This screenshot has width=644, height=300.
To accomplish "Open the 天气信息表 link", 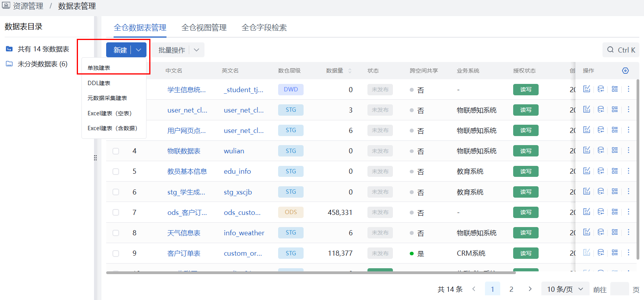I will [x=184, y=233].
